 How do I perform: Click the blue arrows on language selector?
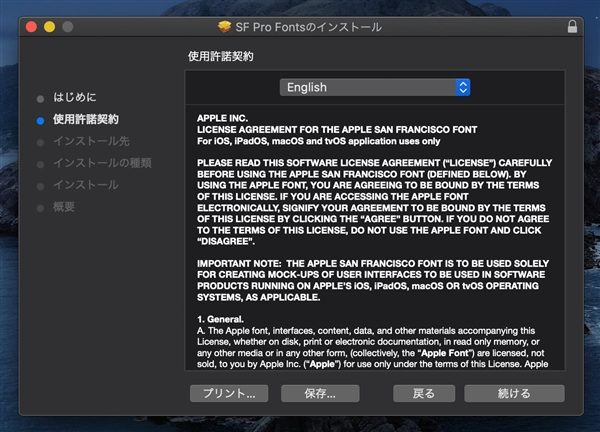tap(463, 87)
